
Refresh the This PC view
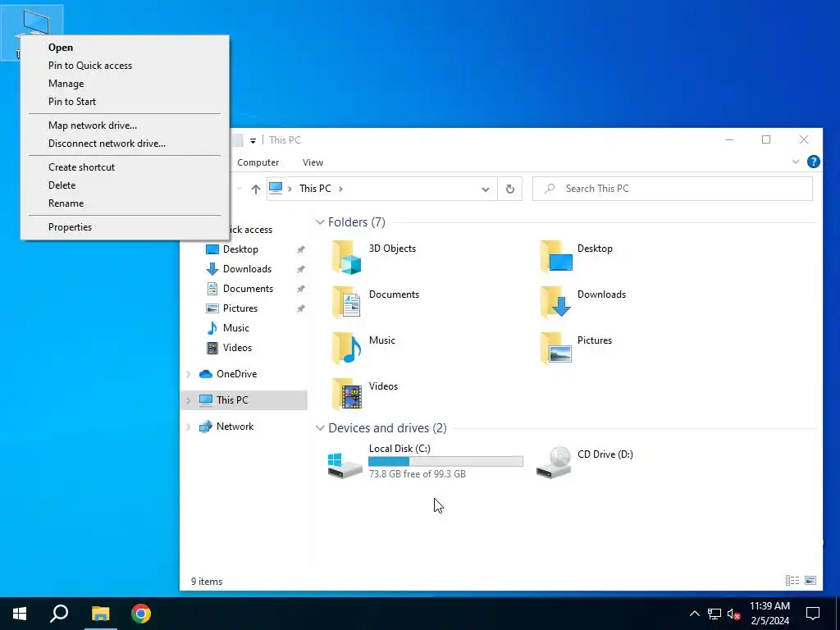(510, 189)
